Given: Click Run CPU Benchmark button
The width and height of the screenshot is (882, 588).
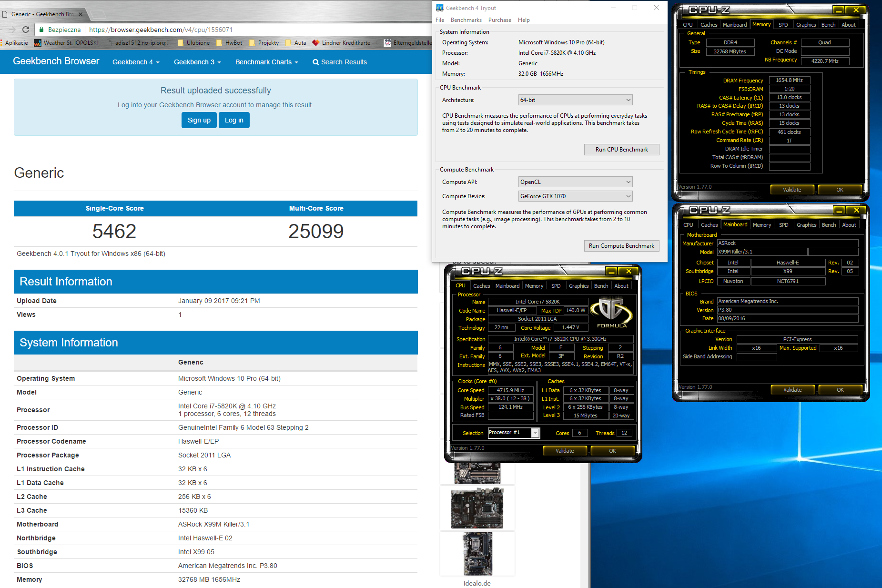Looking at the screenshot, I should [x=621, y=150].
